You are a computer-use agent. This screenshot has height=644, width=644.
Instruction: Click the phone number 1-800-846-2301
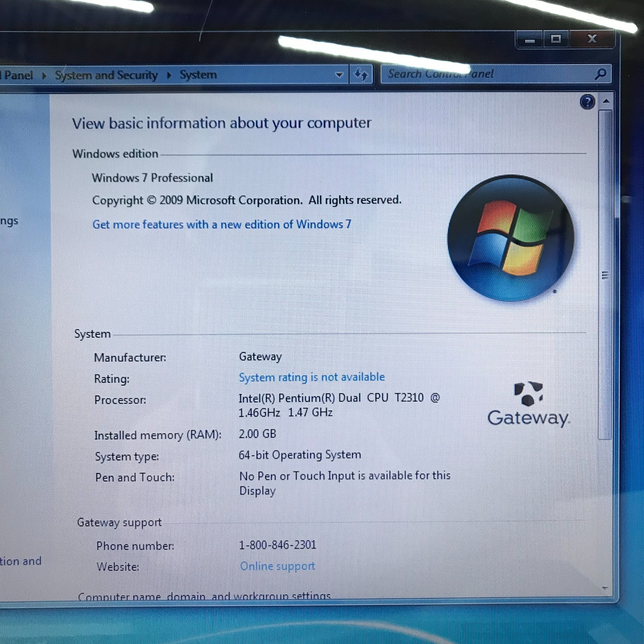pyautogui.click(x=278, y=545)
